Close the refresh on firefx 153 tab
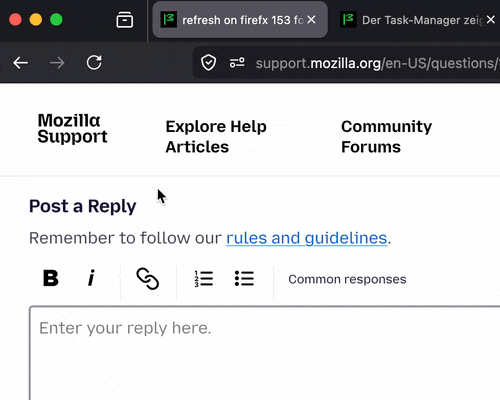 tap(311, 20)
